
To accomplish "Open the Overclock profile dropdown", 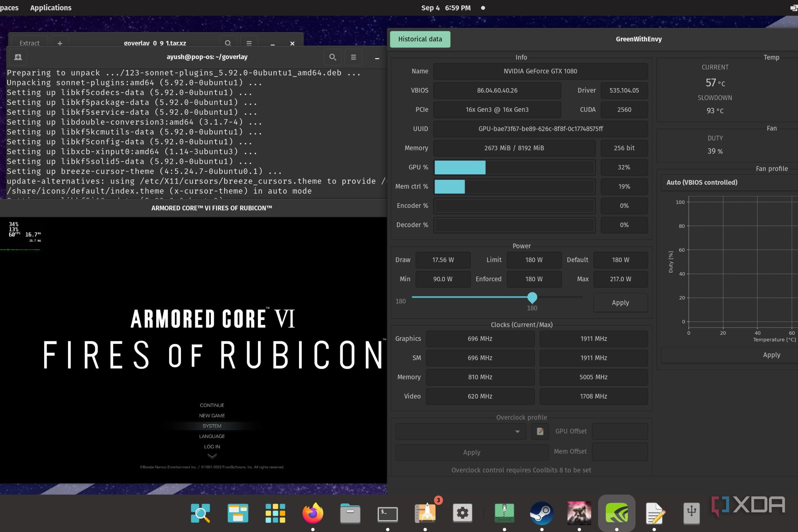I will (x=461, y=431).
